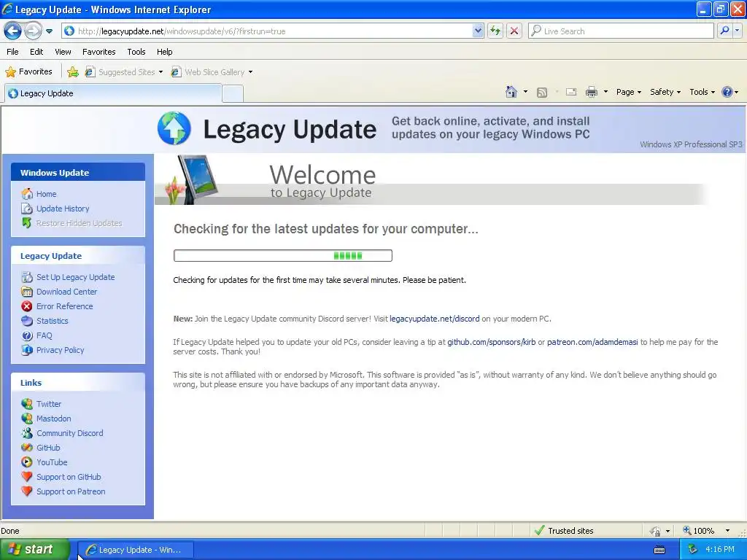747x560 pixels.
Task: Open the Tools menu in menu bar
Action: click(x=136, y=52)
